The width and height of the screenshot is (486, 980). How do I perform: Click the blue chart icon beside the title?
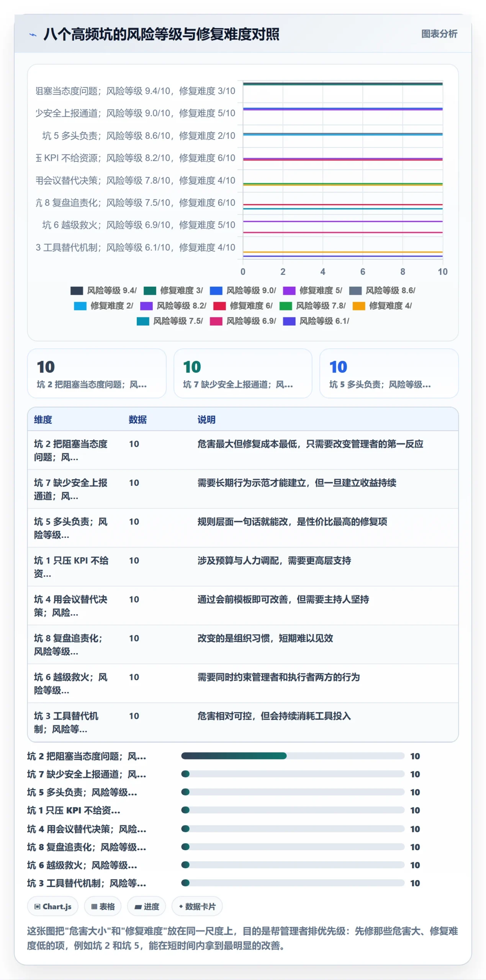coord(33,34)
